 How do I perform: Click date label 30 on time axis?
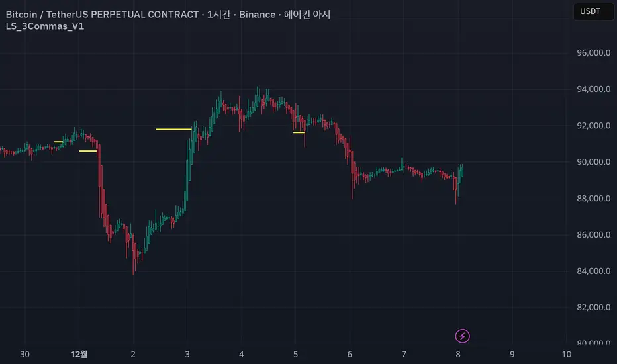[x=25, y=354]
